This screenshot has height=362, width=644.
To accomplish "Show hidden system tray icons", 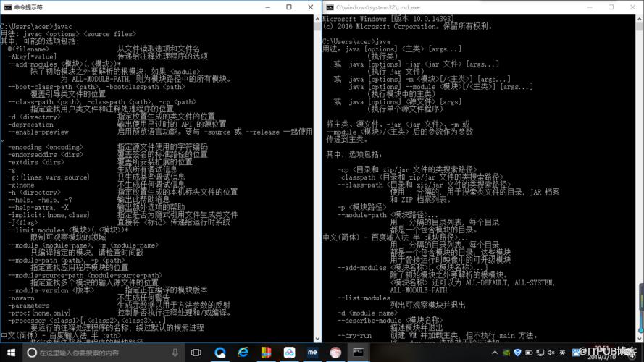I will pos(495,353).
